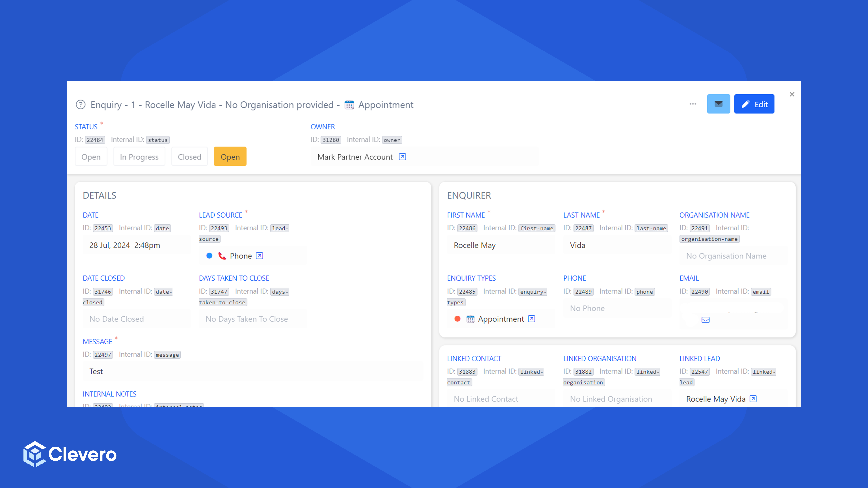Viewport: 868px width, 488px height.
Task: Open the three-dots more options menu
Action: pos(692,104)
